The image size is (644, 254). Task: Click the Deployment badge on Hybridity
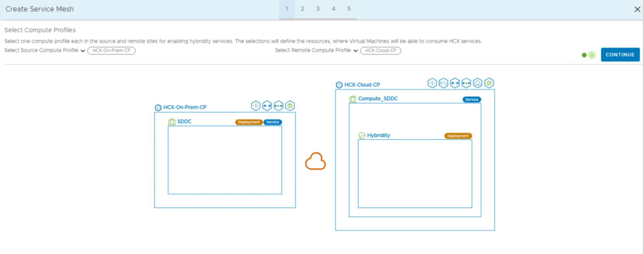click(x=458, y=136)
